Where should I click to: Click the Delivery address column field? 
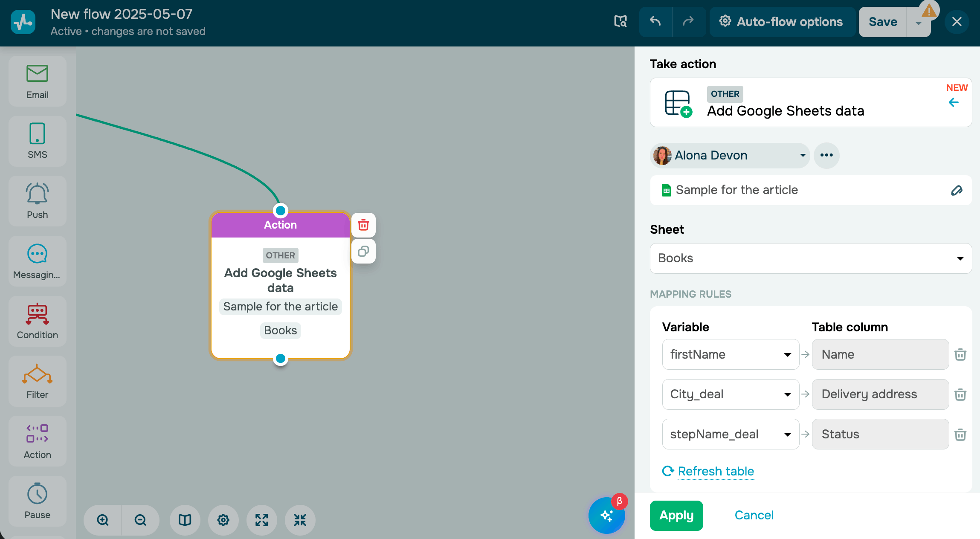880,394
